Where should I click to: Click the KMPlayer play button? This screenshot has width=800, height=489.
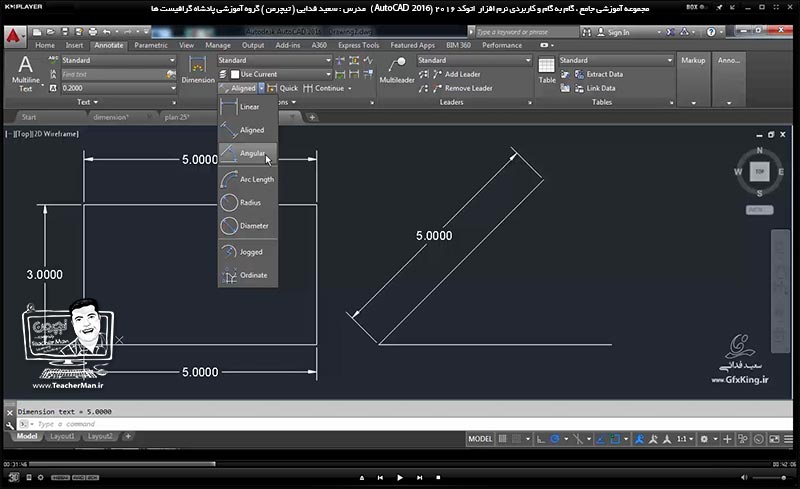(400, 478)
